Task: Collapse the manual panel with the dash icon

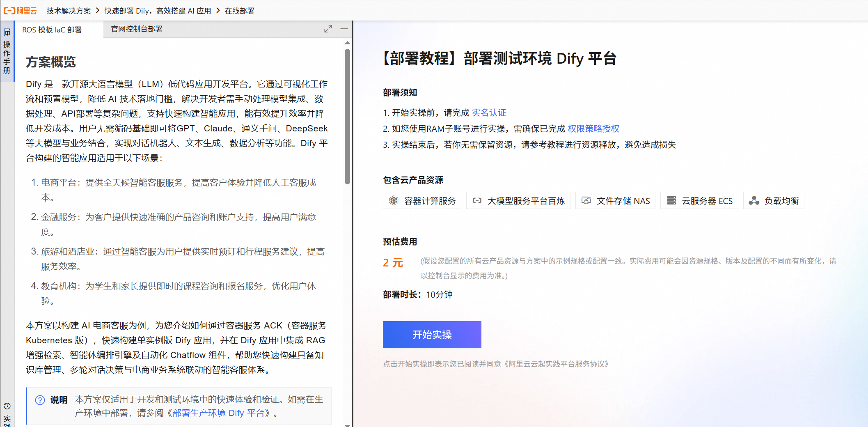Action: (x=344, y=29)
